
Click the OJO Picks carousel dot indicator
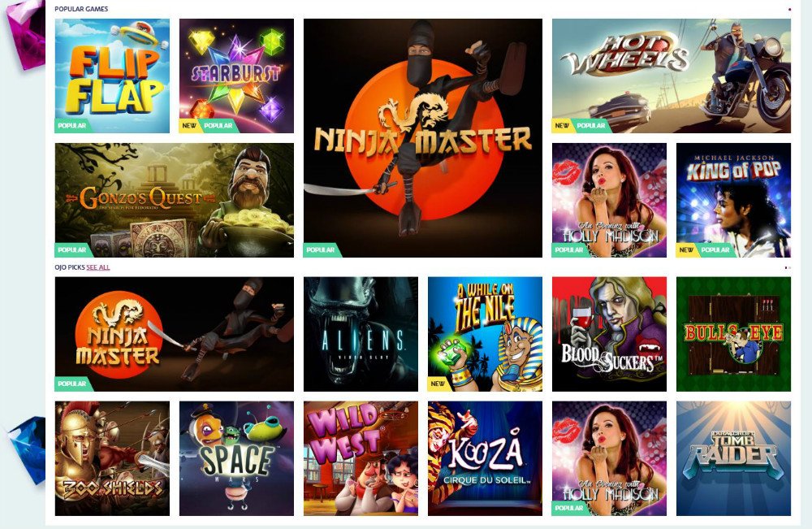click(x=788, y=268)
